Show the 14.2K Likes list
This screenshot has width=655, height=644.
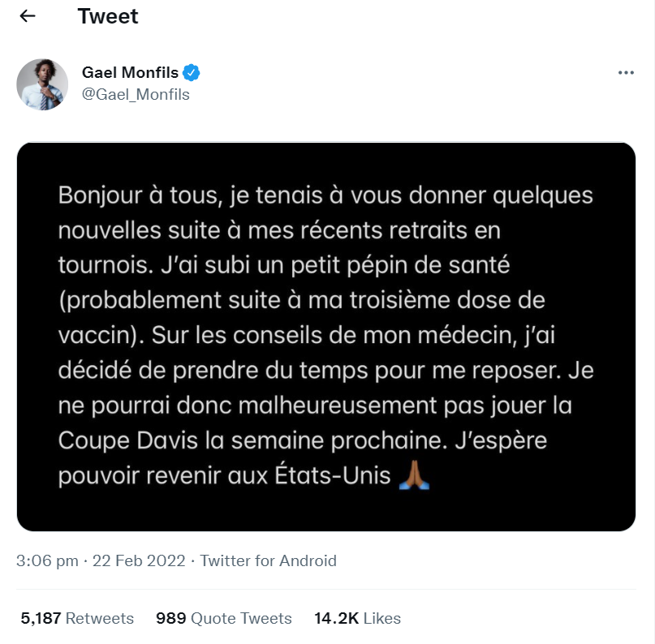(357, 618)
